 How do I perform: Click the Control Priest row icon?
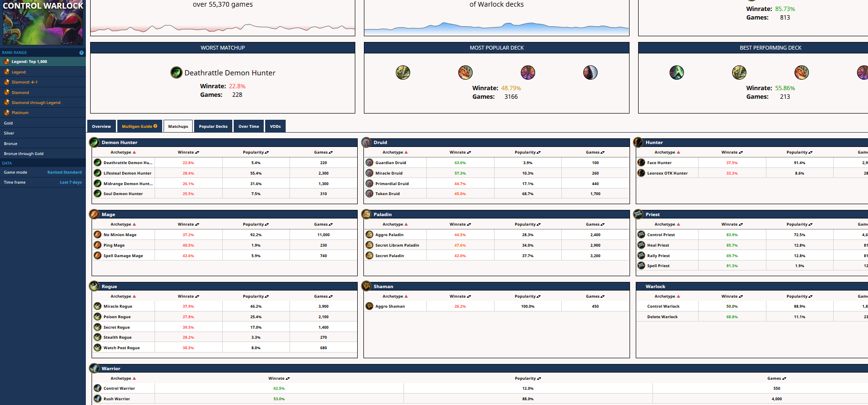[x=641, y=235]
